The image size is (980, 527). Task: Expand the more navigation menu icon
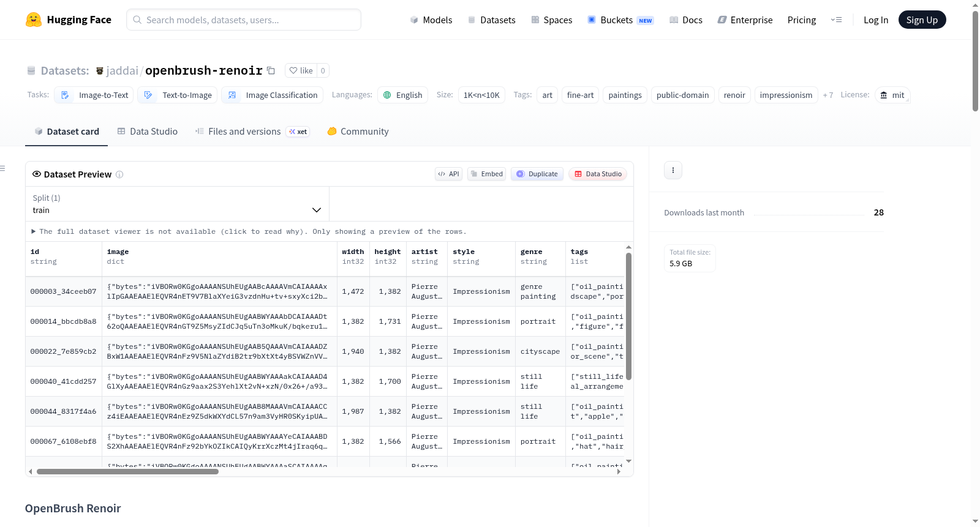(x=836, y=20)
